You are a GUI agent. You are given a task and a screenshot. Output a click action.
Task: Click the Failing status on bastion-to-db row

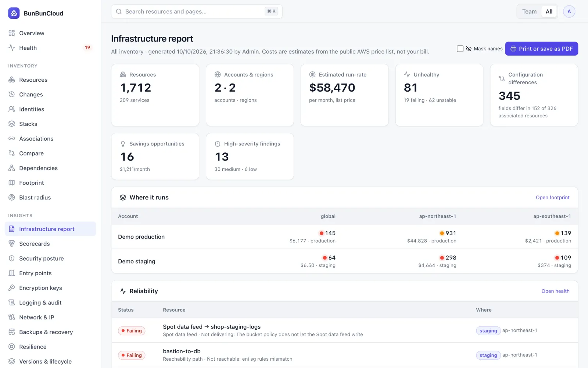point(132,355)
